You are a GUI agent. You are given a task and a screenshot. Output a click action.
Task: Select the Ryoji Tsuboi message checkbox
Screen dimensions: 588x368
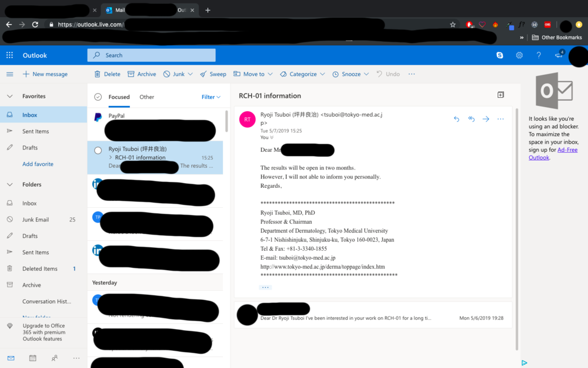[x=98, y=150]
